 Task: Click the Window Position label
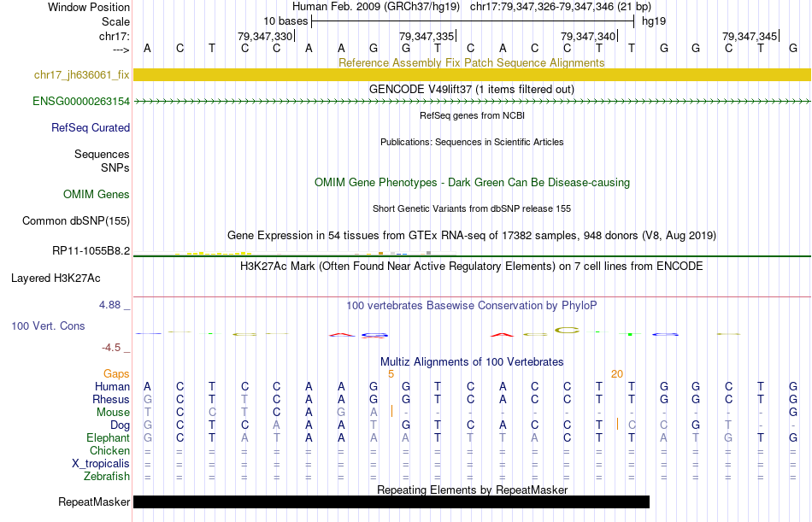point(89,7)
